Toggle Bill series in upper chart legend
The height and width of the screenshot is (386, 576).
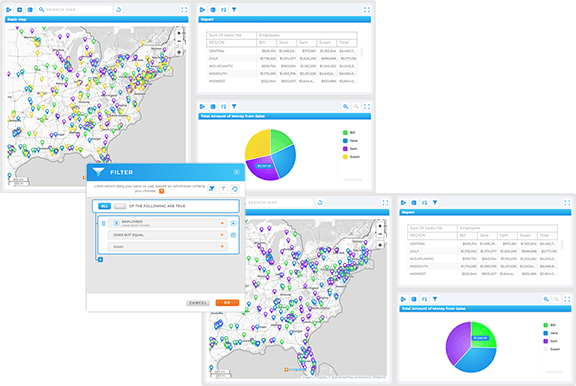[349, 133]
